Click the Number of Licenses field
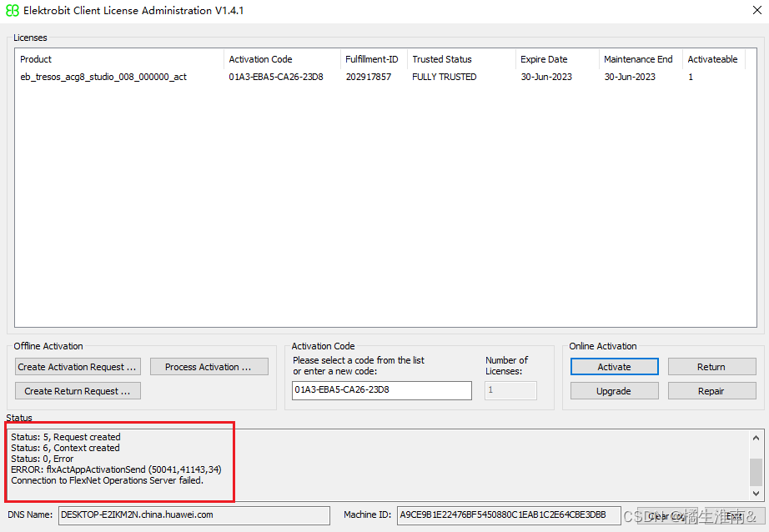Screen dimensions: 769x532 pos(510,389)
